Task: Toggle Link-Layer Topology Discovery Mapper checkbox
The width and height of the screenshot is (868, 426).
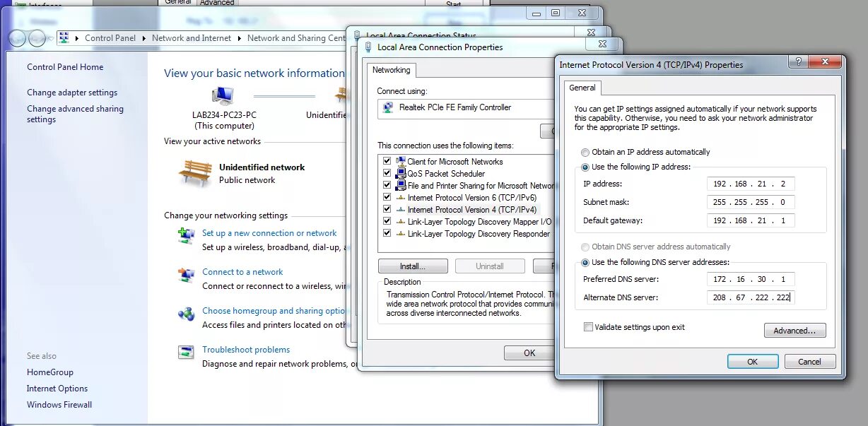Action: coord(387,221)
